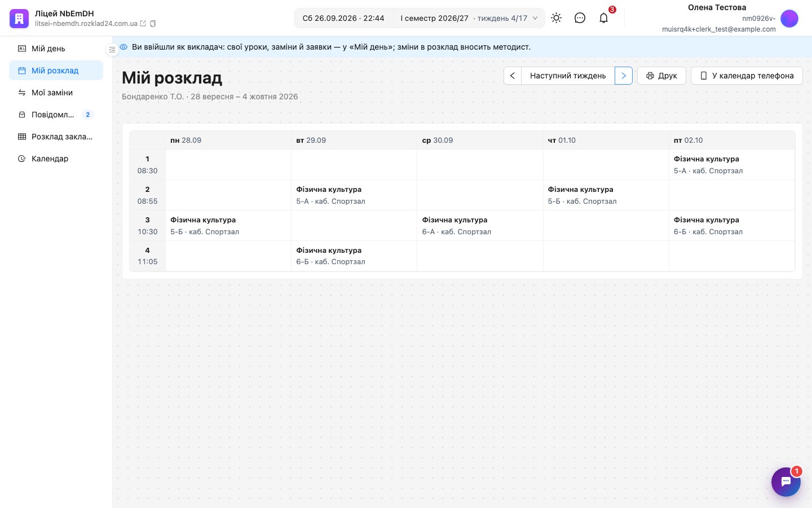Click У календар телефона button
Image resolution: width=812 pixels, height=508 pixels.
tap(747, 76)
